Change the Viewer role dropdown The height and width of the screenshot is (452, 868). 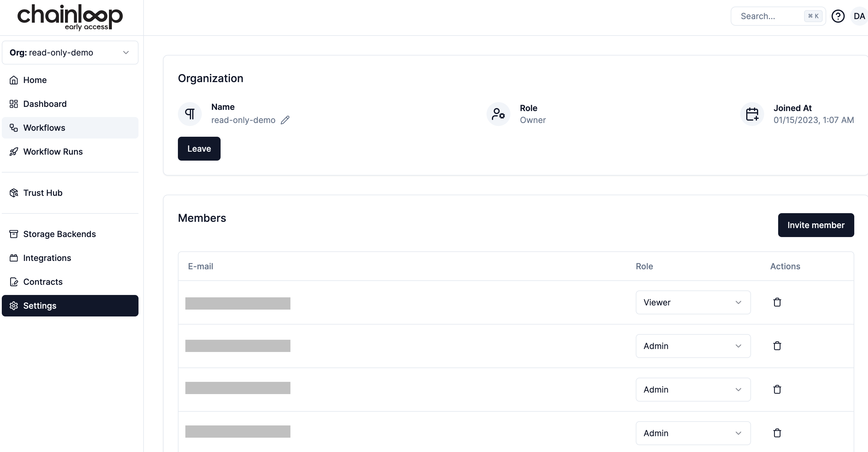click(x=693, y=302)
